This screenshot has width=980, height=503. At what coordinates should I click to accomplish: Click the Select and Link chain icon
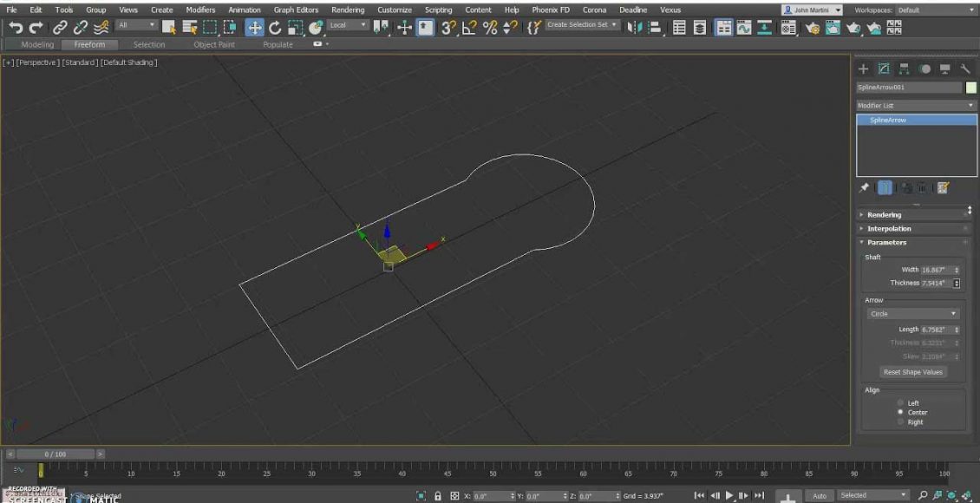pos(59,26)
